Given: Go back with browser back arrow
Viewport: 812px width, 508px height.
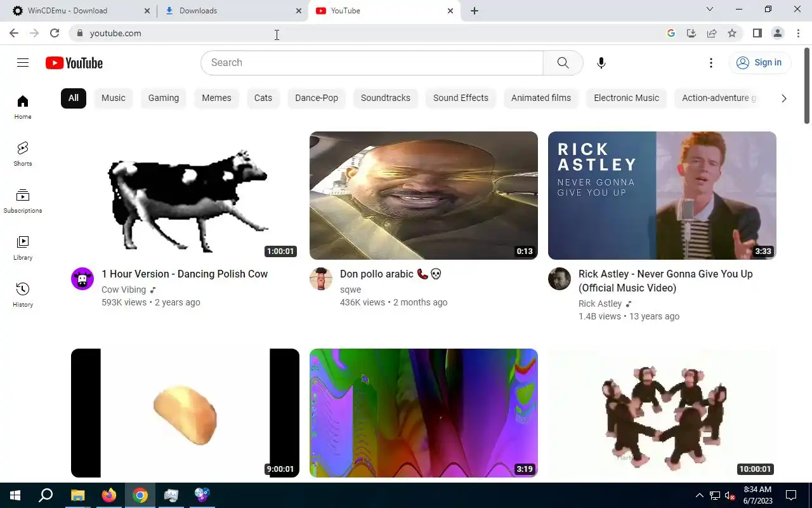Looking at the screenshot, I should tap(14, 33).
